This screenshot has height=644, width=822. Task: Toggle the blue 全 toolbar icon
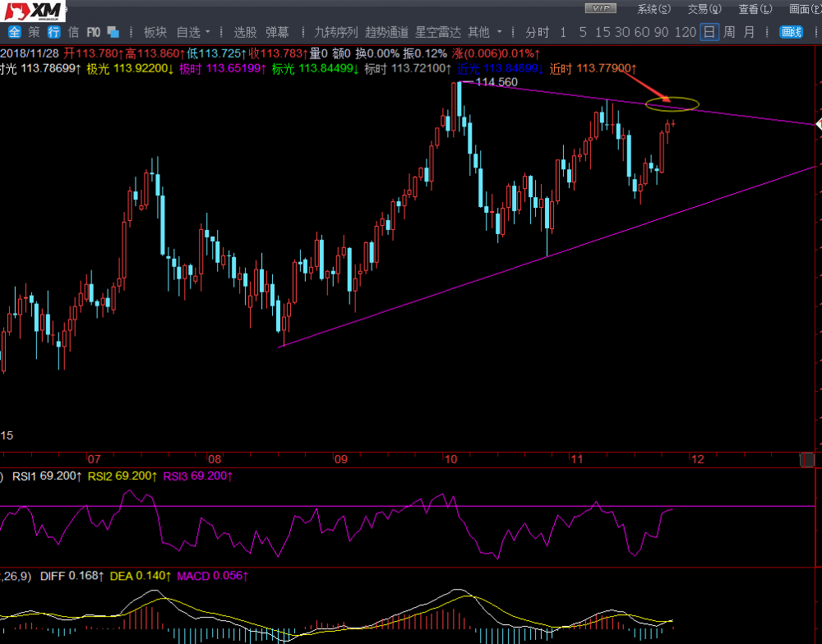pos(14,33)
